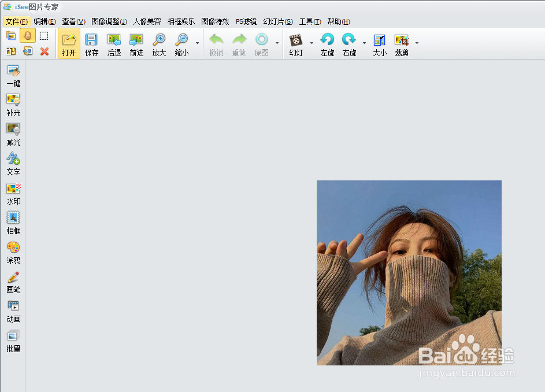Open the 文字 text tool
This screenshot has height=392, width=545.
(13, 164)
